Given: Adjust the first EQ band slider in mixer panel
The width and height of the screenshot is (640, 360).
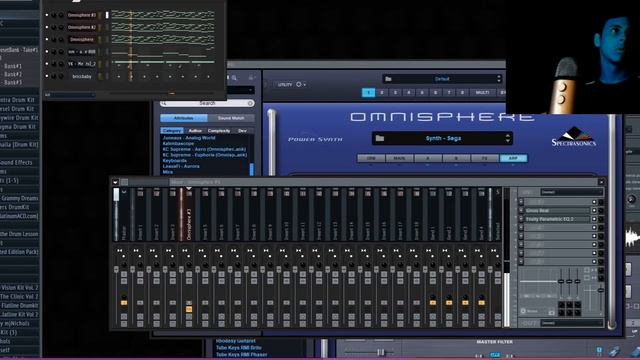Looking at the screenshot, I should point(561,281).
